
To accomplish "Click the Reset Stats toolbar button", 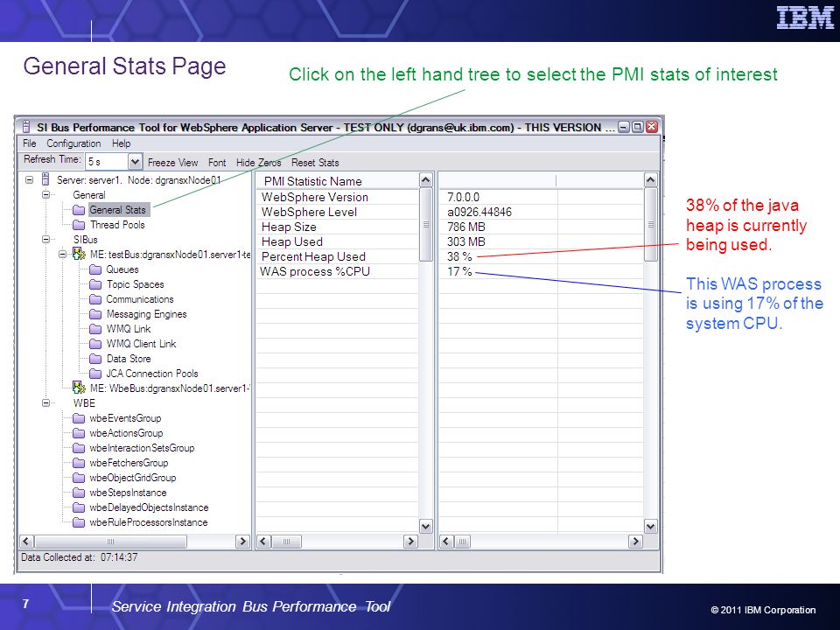I will [315, 163].
